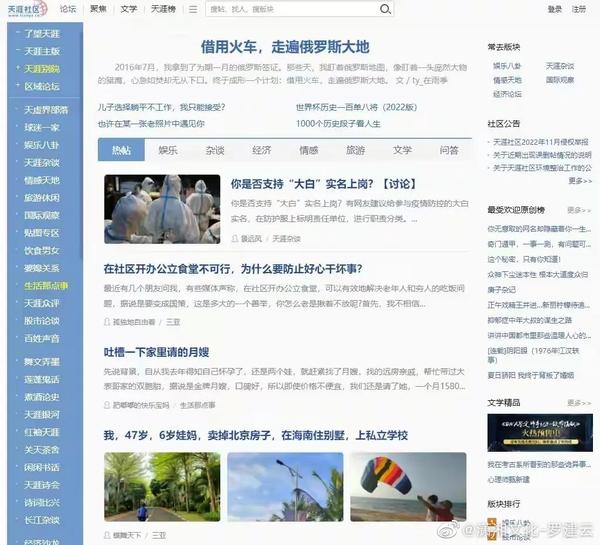Click the 天涯社区 logo

pyautogui.click(x=28, y=9)
